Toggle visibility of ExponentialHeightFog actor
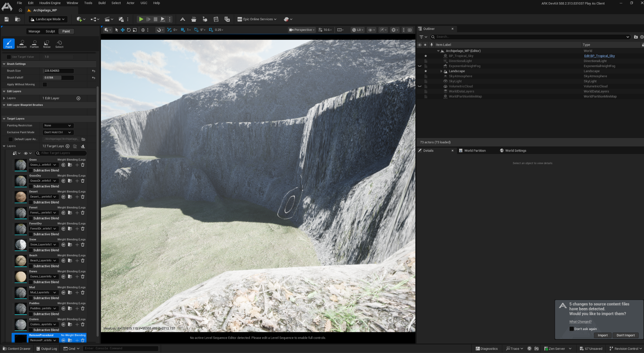This screenshot has width=644, height=353. click(x=419, y=66)
